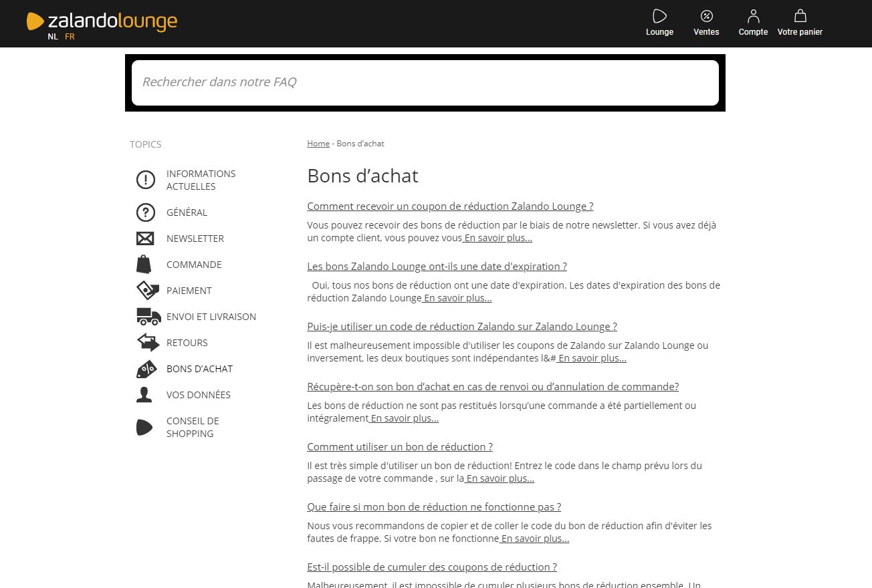872x588 pixels.
Task: Click the FAQ search field
Action: click(x=425, y=82)
